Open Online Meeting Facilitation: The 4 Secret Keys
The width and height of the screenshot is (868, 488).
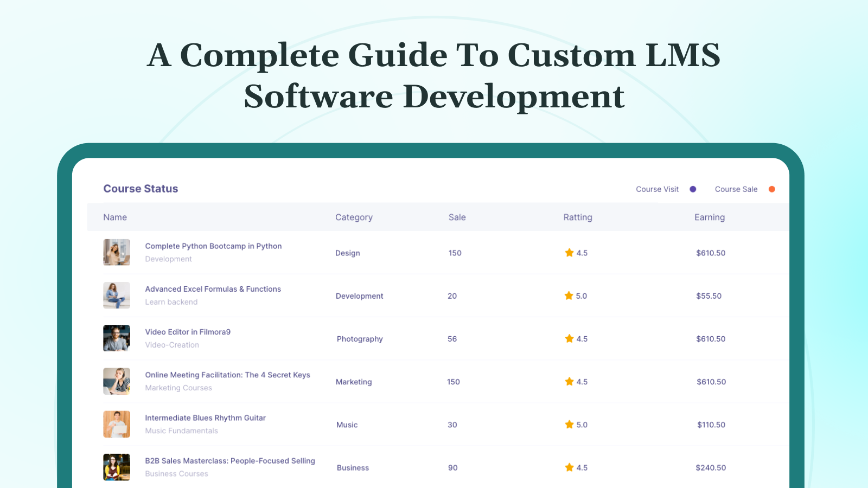[x=227, y=375]
